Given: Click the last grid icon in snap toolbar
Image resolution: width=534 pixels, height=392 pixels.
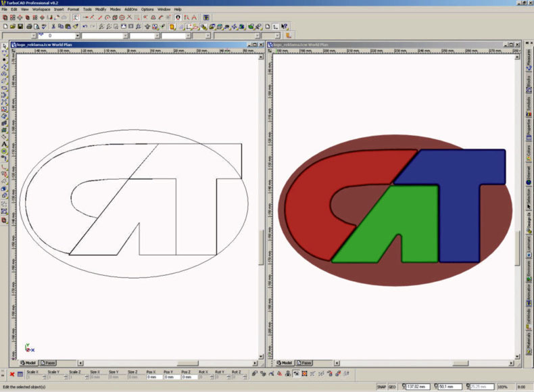Looking at the screenshot, I should point(206,18).
